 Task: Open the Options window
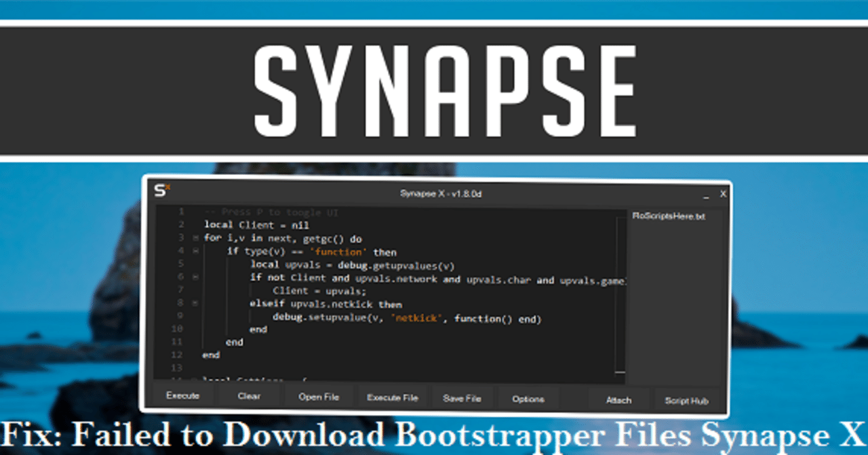point(528,399)
